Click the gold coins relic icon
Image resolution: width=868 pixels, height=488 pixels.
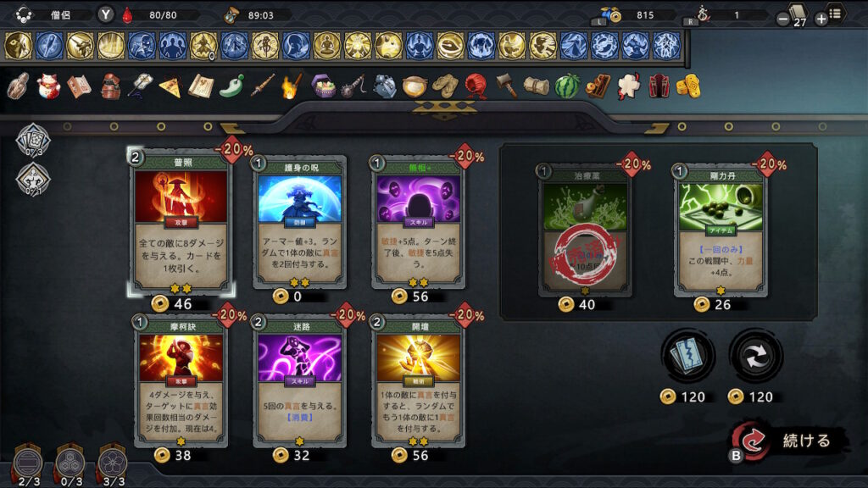coord(688,87)
